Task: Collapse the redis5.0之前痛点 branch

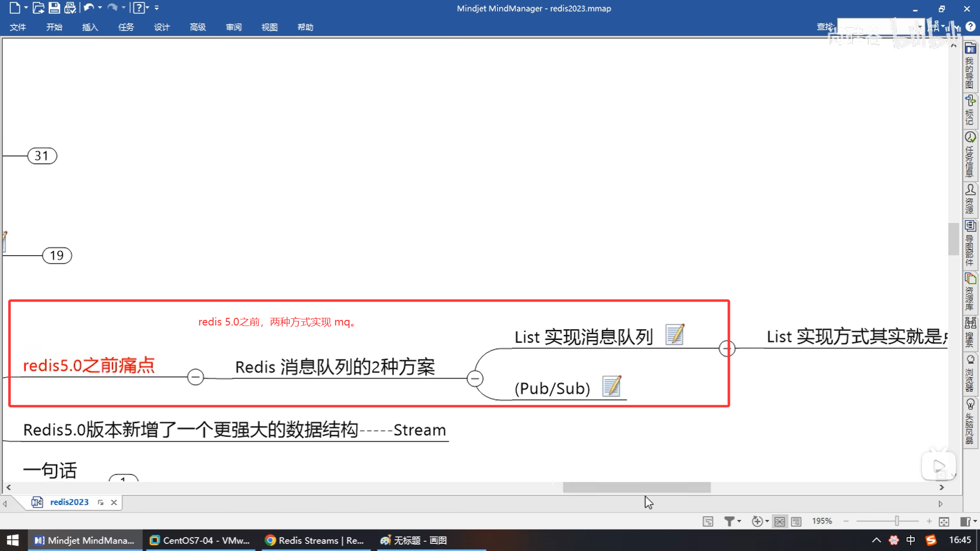Action: click(195, 377)
